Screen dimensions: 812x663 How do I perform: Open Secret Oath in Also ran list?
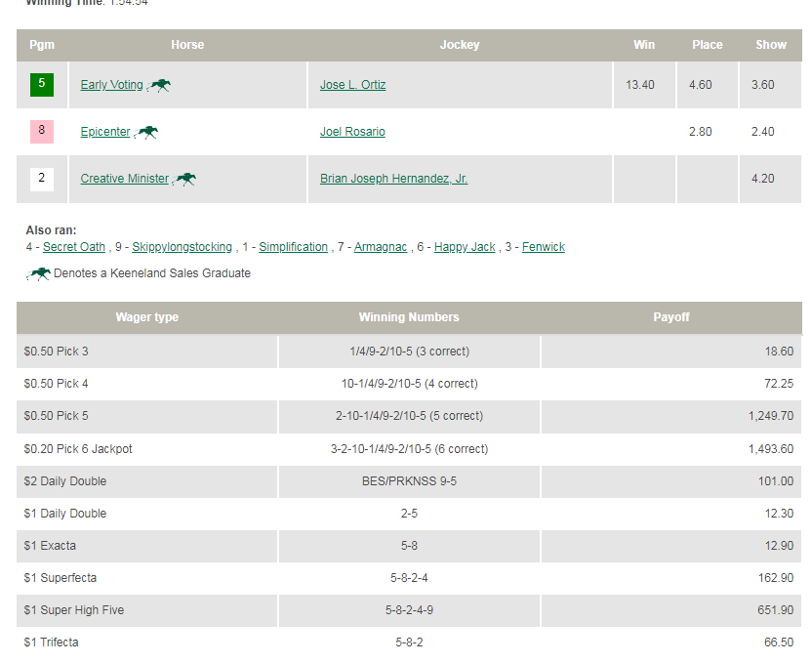(74, 247)
